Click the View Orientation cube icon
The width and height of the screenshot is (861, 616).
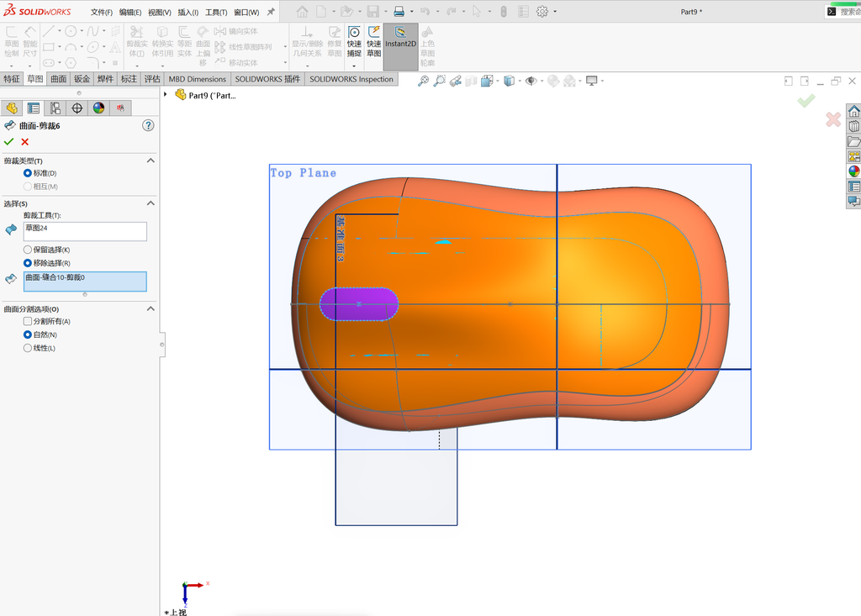click(487, 82)
